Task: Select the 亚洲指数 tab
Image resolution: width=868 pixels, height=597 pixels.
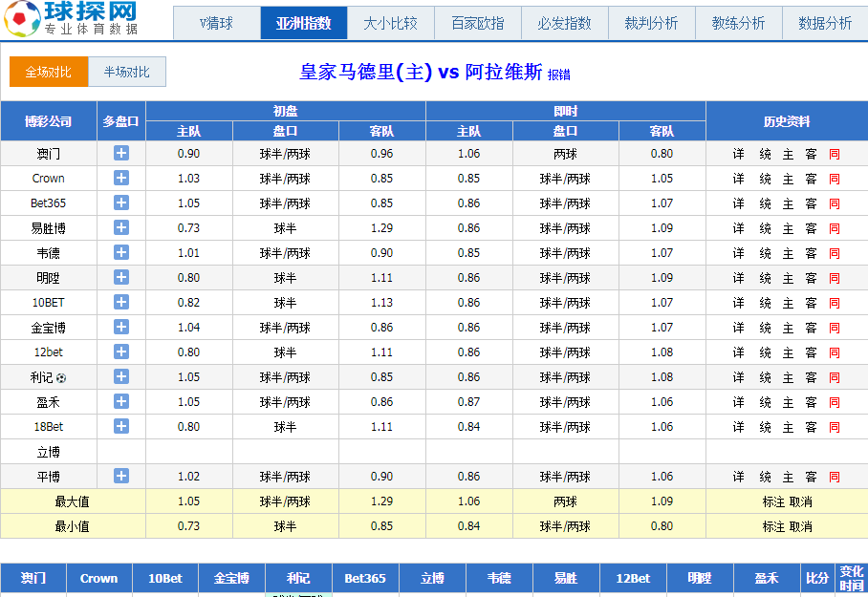Action: (303, 23)
